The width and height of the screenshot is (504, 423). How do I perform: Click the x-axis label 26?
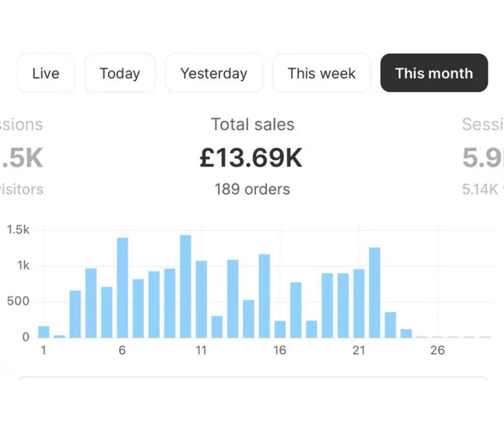click(x=438, y=351)
